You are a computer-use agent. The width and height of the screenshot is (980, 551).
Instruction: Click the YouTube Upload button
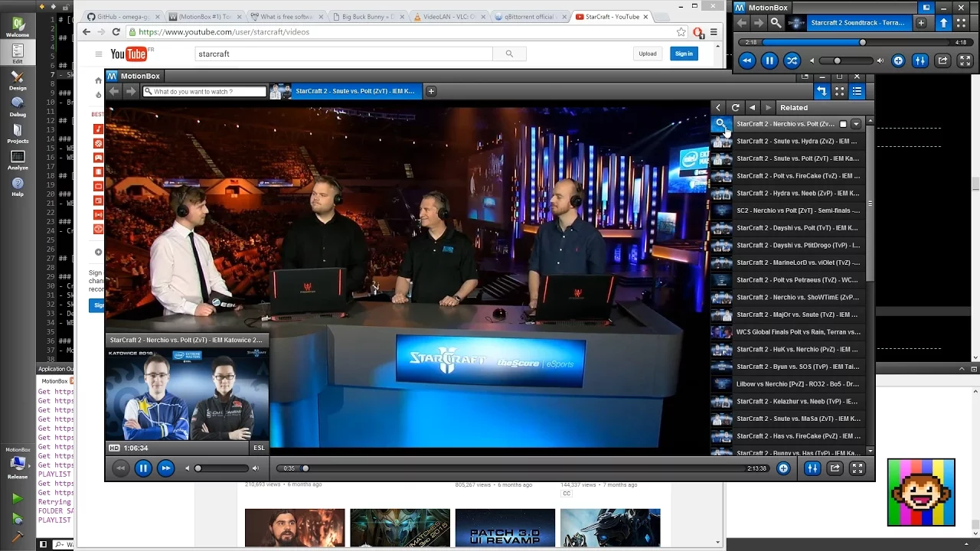tap(648, 54)
